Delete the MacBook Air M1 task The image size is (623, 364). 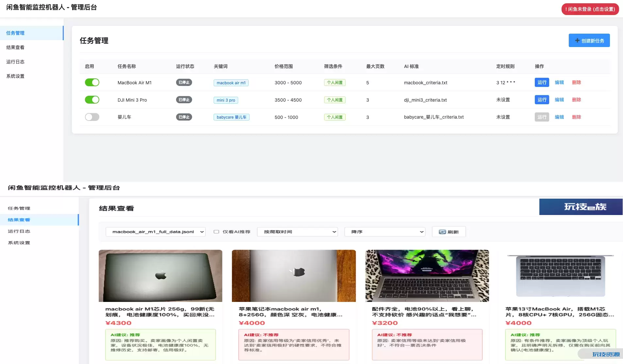577,82
